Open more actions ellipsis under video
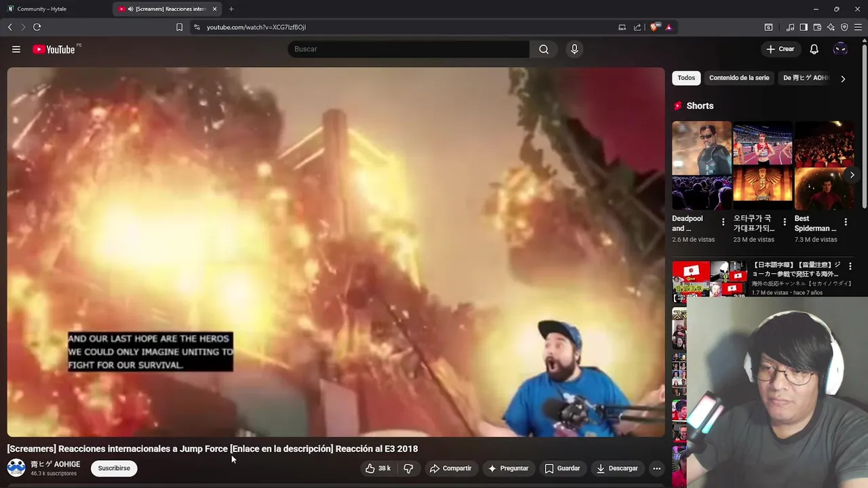The height and width of the screenshot is (488, 868). [656, 468]
